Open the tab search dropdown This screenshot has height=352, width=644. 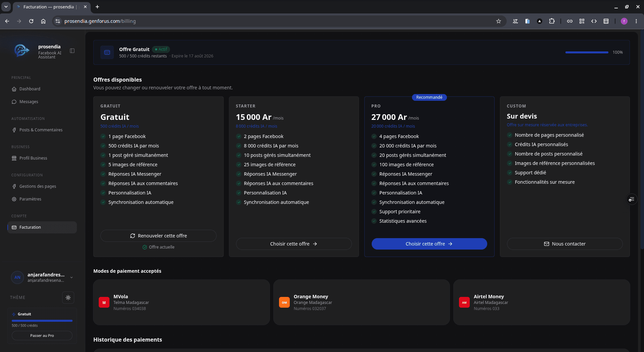[x=6, y=7]
